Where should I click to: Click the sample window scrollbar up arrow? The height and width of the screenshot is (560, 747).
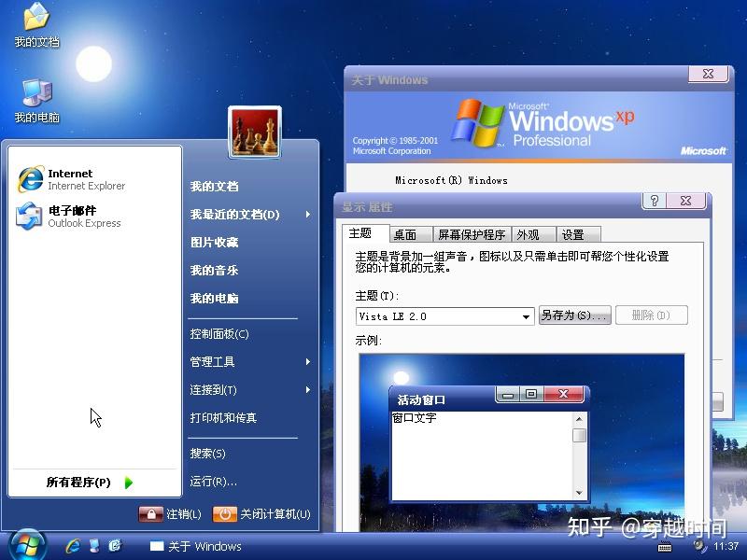click(579, 419)
